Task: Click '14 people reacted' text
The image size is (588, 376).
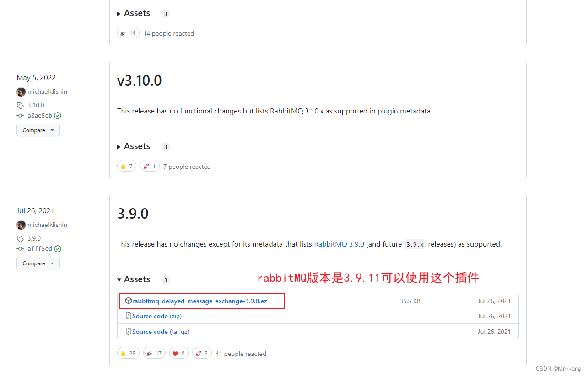Action: pos(168,33)
